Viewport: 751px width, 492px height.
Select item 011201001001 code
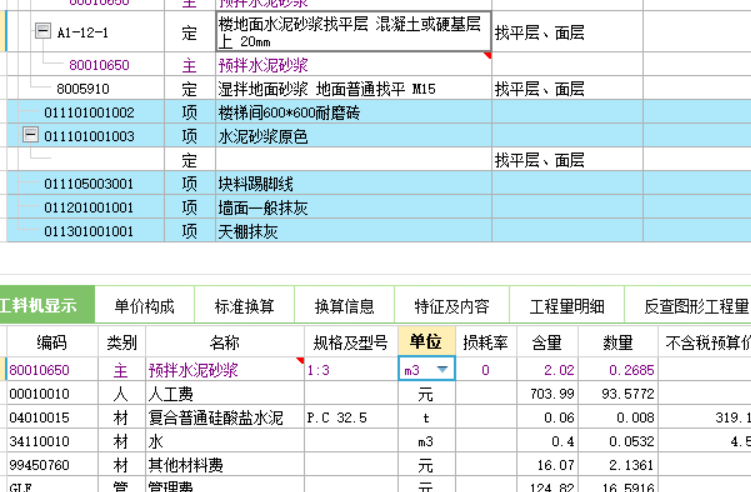[x=89, y=207]
